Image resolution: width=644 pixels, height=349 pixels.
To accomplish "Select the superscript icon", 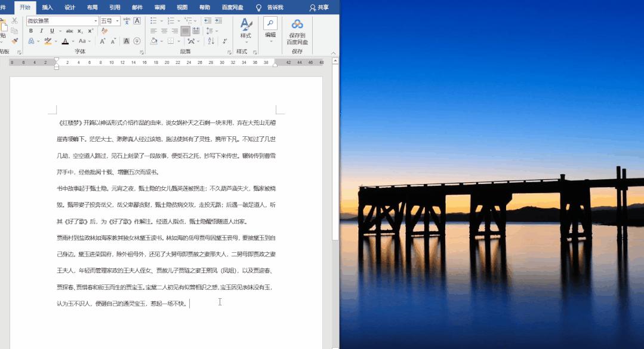I will [91, 30].
